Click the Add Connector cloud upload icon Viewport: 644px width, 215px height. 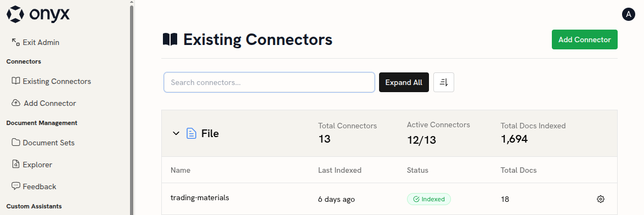pyautogui.click(x=16, y=103)
